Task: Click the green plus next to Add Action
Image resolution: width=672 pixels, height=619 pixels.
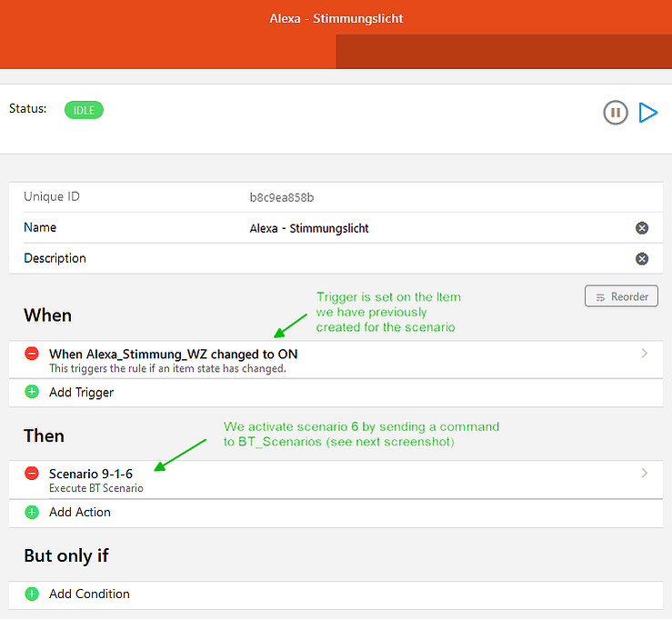Action: (32, 512)
